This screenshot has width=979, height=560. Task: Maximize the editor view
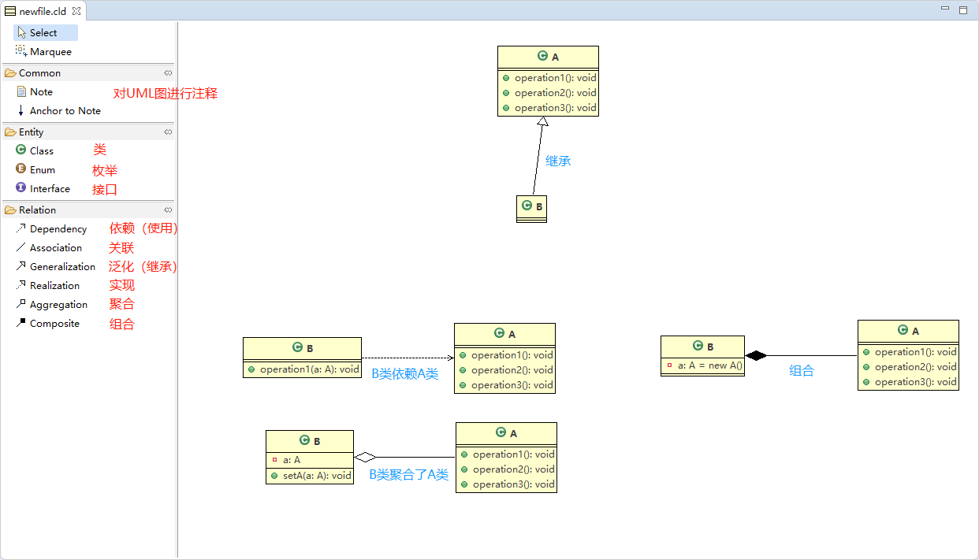click(962, 9)
